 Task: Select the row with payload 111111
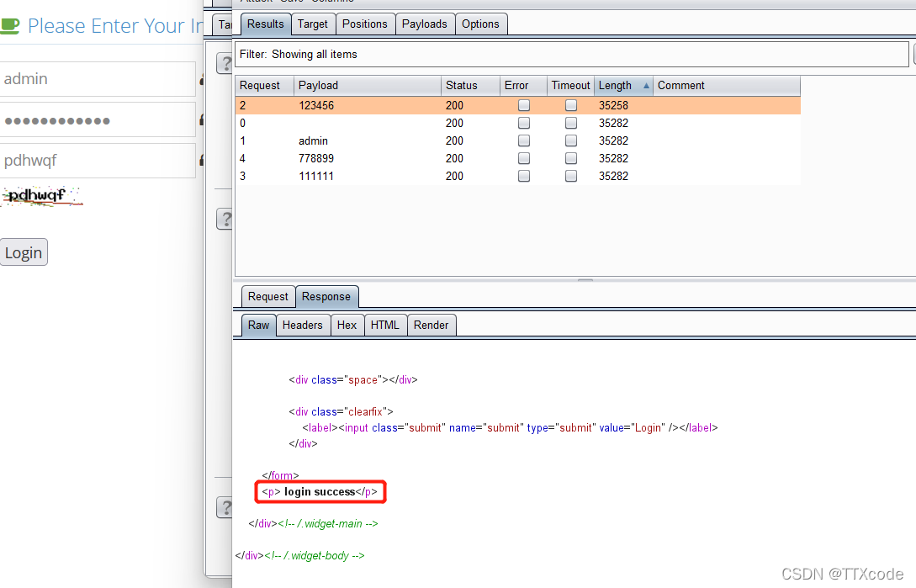click(517, 176)
